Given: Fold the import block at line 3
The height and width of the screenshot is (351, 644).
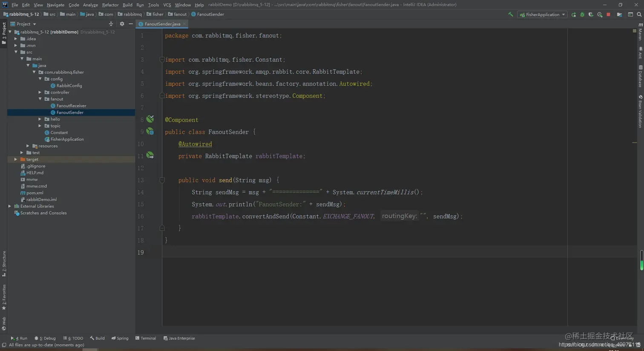Looking at the screenshot, I should (x=162, y=60).
